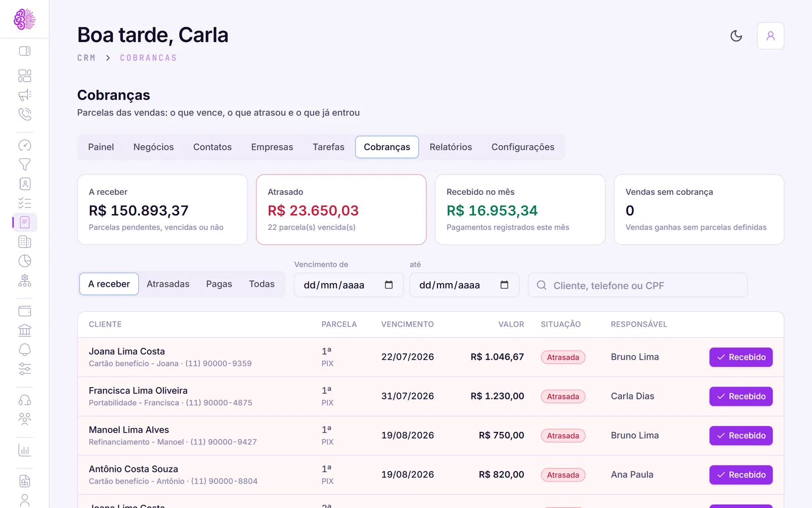Open the sliders settings icon in sidebar
812x508 pixels.
24,369
